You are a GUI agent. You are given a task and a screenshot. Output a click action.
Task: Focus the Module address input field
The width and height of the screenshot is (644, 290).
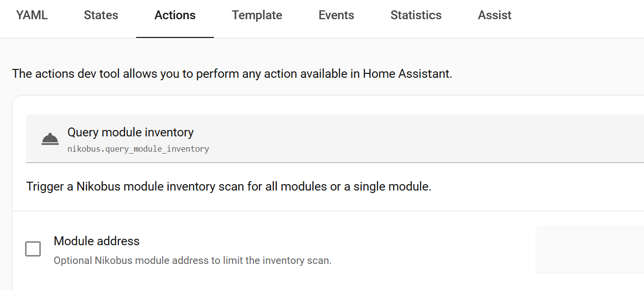click(589, 249)
